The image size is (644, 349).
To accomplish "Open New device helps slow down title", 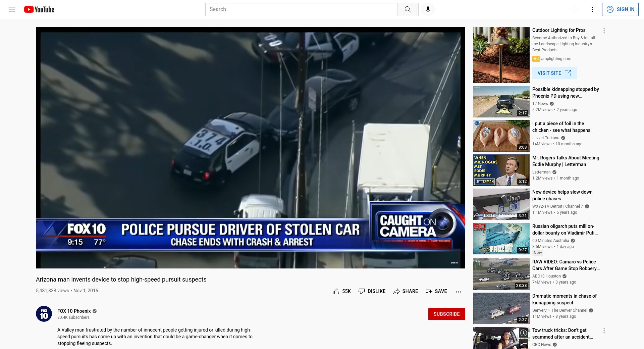I will tap(562, 195).
